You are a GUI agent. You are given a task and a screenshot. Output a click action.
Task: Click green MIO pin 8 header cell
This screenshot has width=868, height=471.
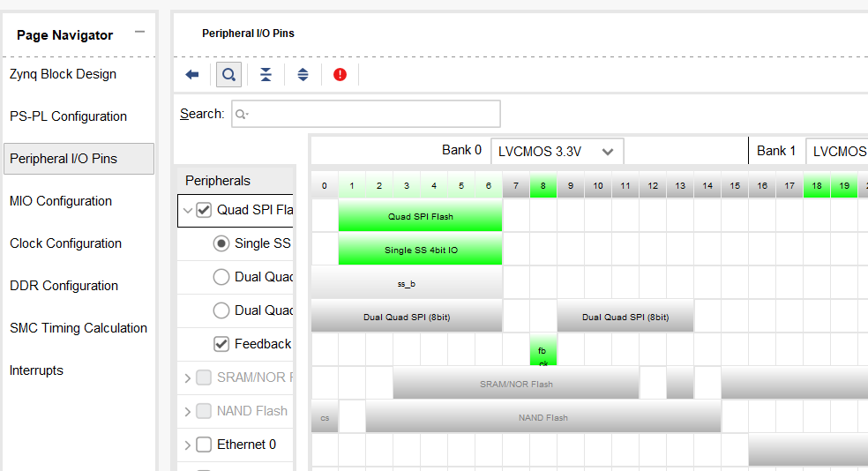(x=543, y=185)
